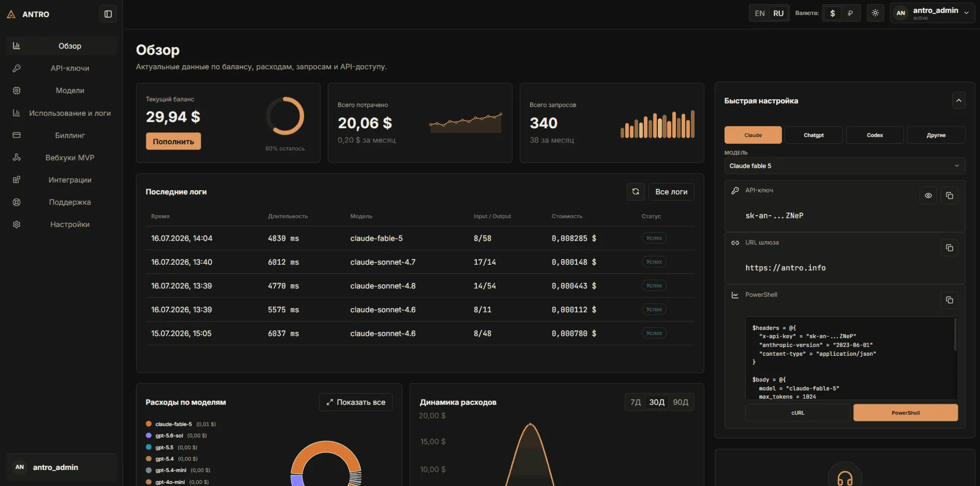Set spending chart range to 7Д
Viewport: 980px width, 486px height.
(x=636, y=402)
